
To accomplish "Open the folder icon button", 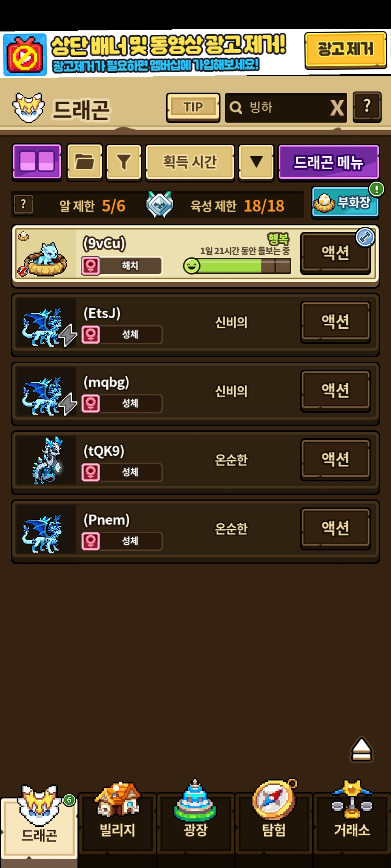I will point(85,162).
